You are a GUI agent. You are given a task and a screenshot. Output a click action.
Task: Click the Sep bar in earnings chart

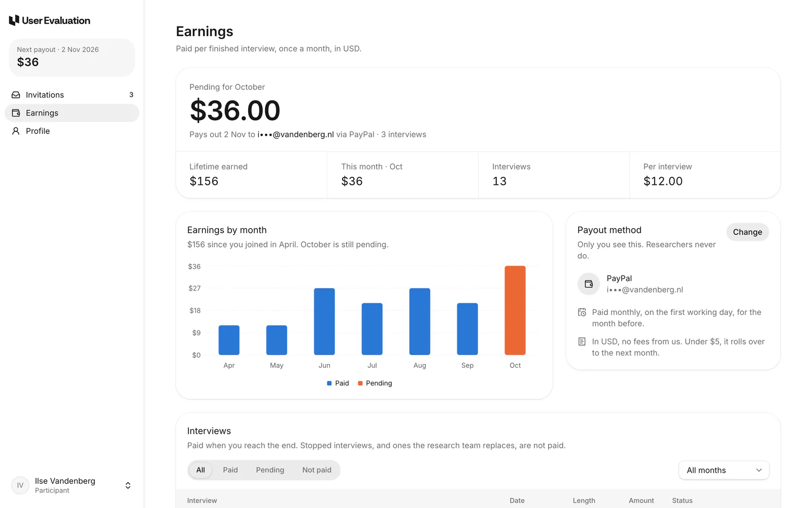tap(467, 329)
